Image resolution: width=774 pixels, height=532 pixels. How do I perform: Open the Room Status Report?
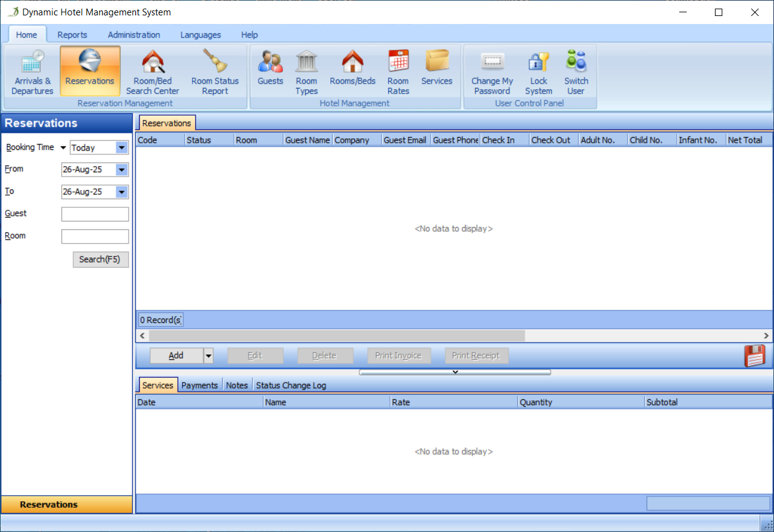215,71
